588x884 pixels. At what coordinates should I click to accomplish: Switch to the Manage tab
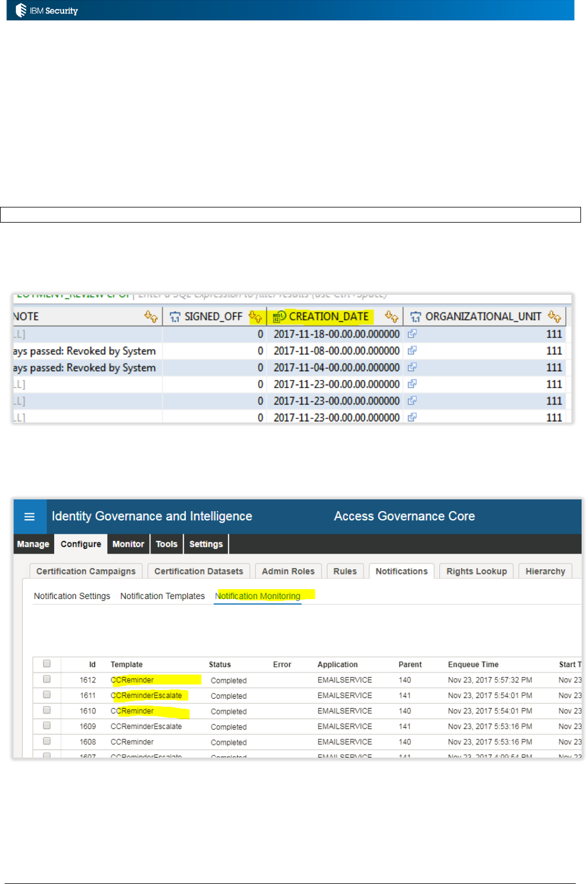33,544
